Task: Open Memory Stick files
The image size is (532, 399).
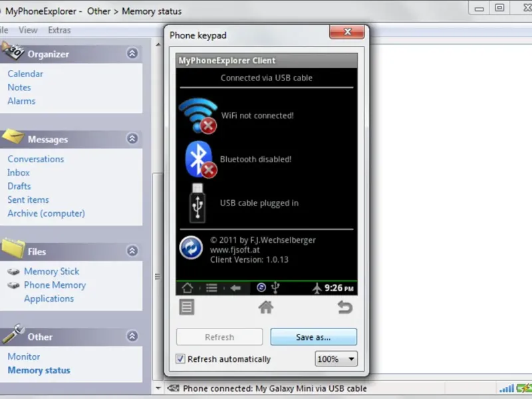Action: pyautogui.click(x=52, y=271)
